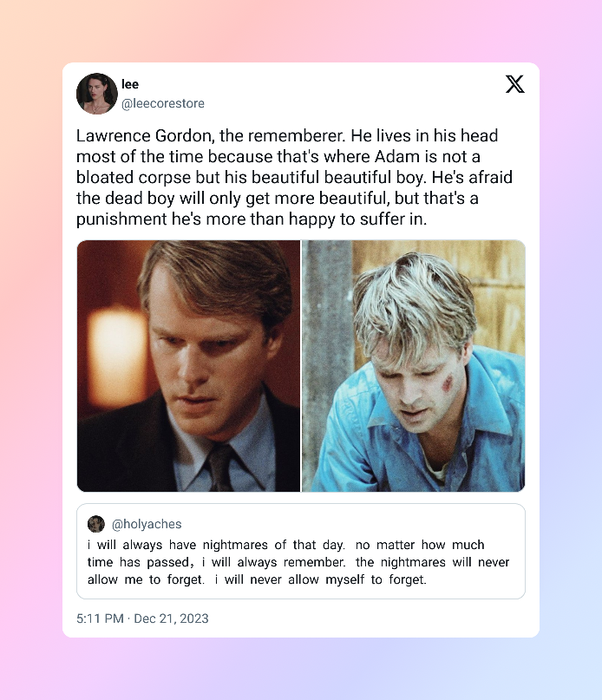Open the @holyaches avatar in quoted tweet
The height and width of the screenshot is (700, 602).
tap(96, 524)
